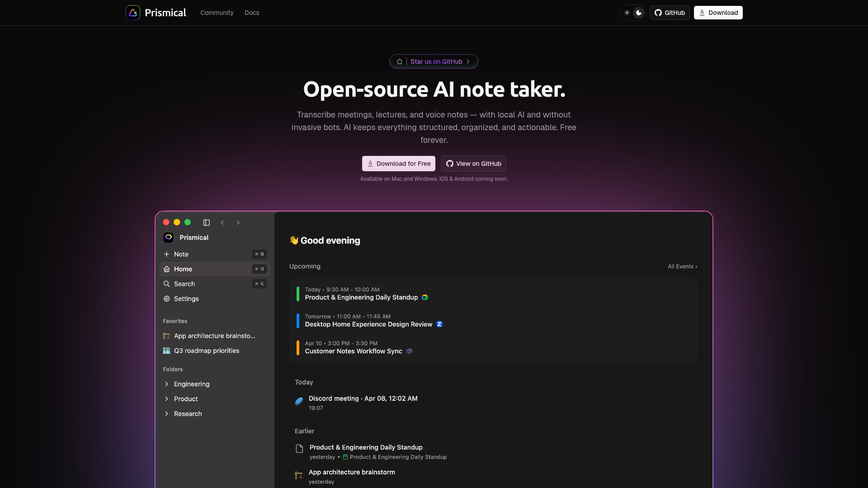This screenshot has width=868, height=488.
Task: Click the Download for Free button
Action: pyautogui.click(x=399, y=164)
